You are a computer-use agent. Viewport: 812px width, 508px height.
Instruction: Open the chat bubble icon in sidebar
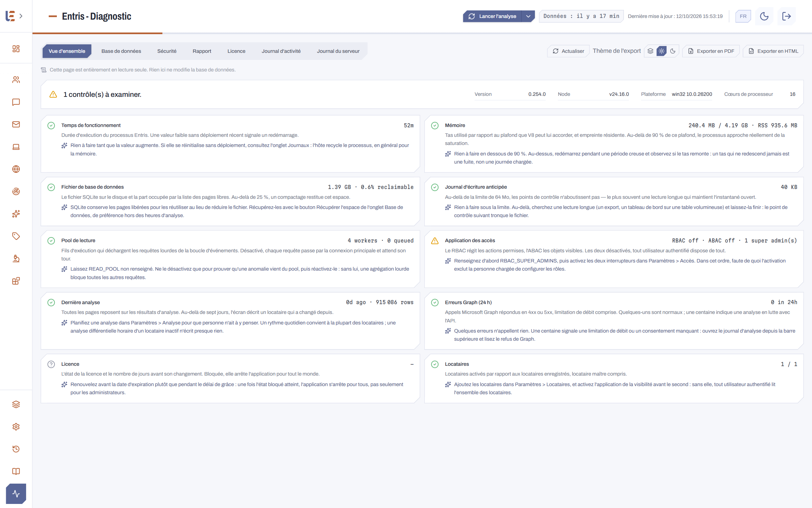click(16, 102)
